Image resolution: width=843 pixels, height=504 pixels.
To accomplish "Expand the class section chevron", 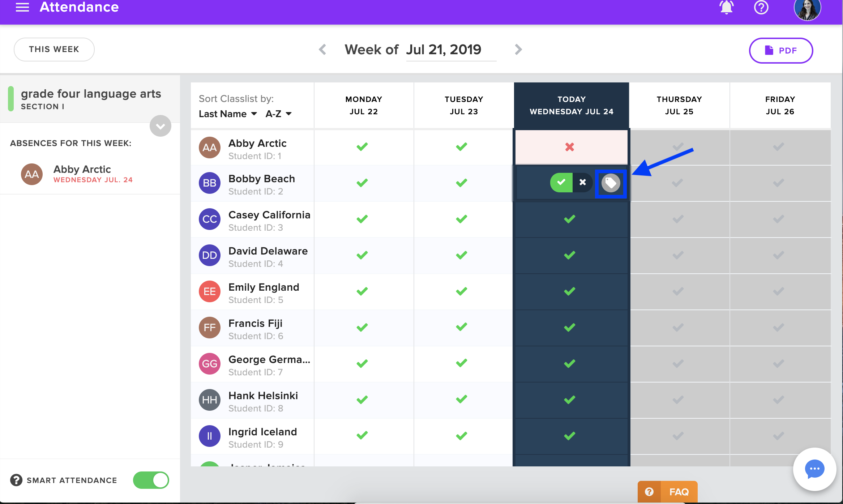I will click(161, 126).
